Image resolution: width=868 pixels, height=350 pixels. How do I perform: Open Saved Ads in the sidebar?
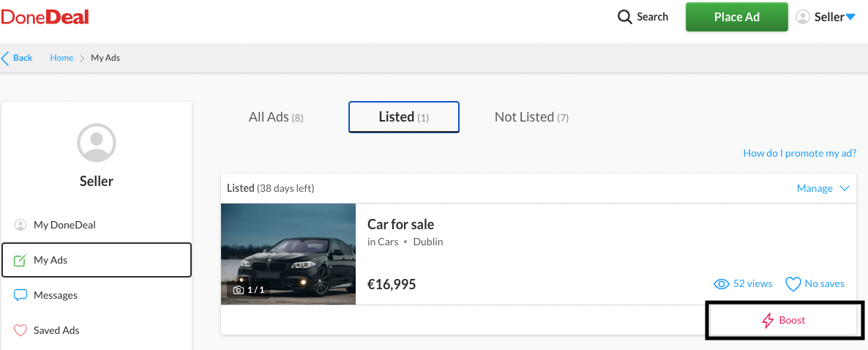click(56, 330)
